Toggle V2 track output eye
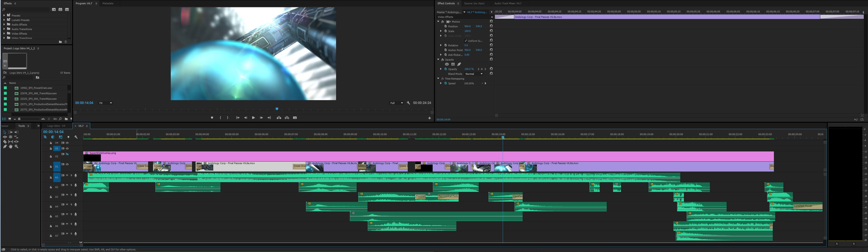 pos(67,154)
